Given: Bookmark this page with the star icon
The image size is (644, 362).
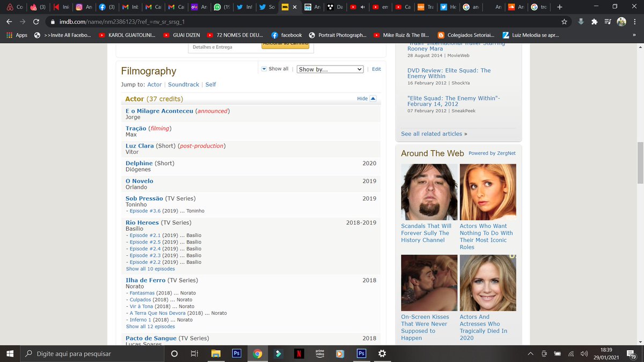Looking at the screenshot, I should point(564,22).
